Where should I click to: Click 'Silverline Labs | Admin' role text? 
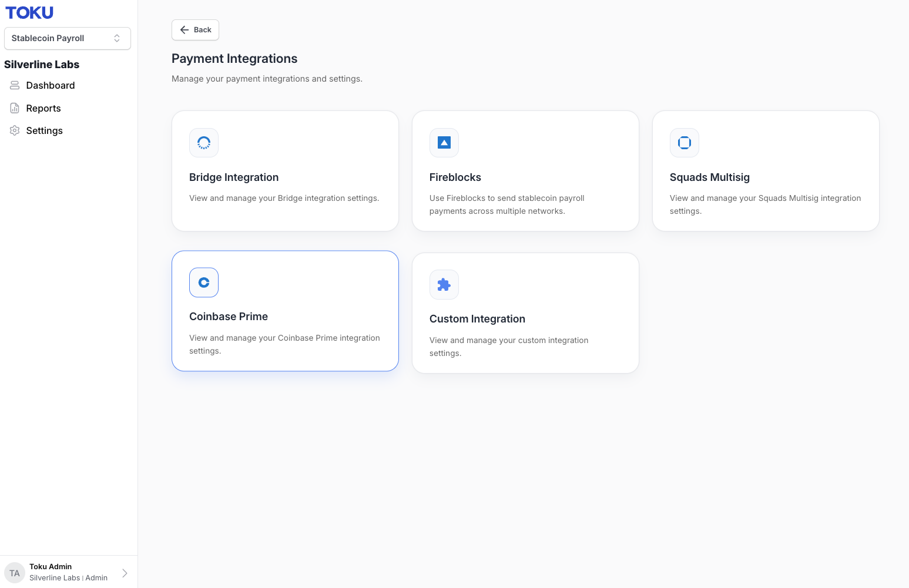point(69,578)
